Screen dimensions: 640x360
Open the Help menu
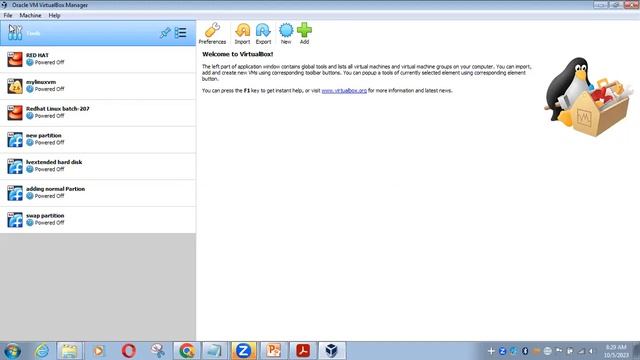point(54,15)
